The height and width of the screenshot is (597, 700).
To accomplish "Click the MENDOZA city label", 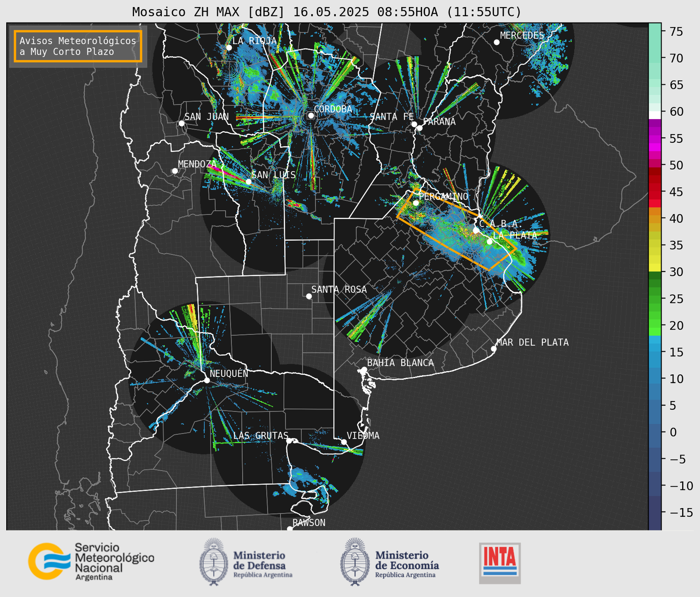I will click(x=198, y=164).
